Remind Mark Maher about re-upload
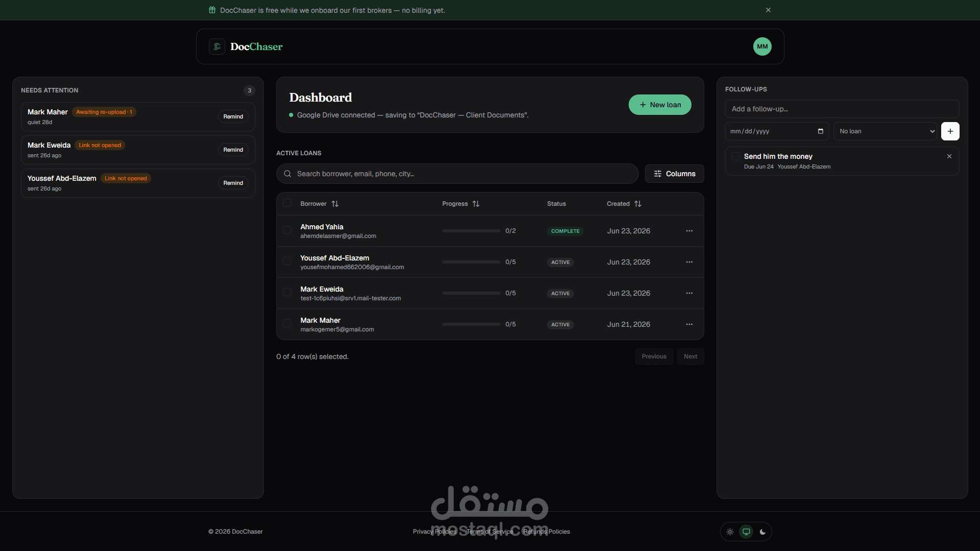 click(233, 116)
